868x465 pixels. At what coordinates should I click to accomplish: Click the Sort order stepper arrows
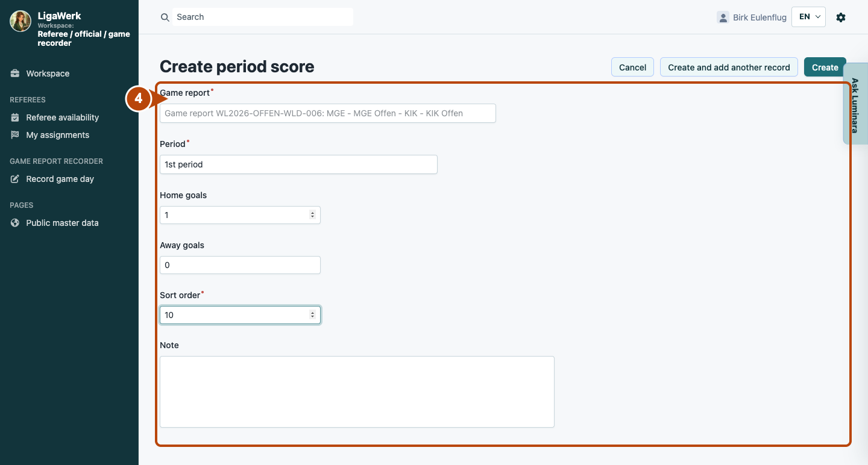pos(312,315)
